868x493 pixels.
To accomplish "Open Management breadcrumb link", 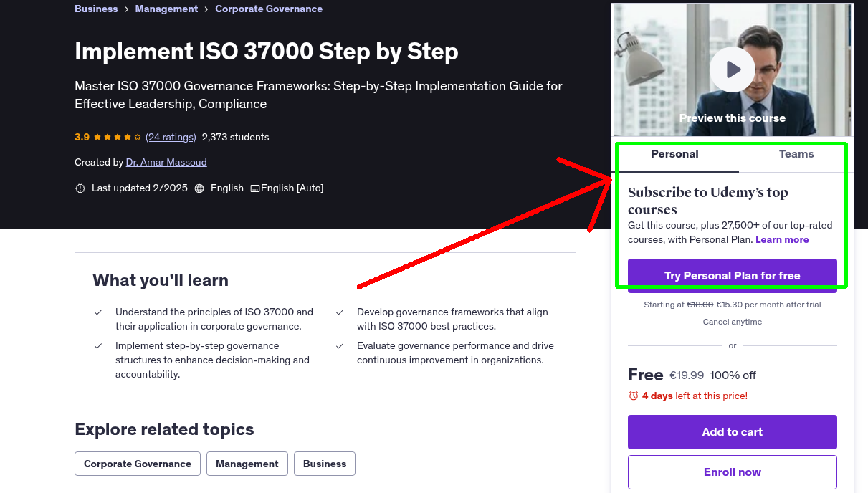I will click(166, 9).
